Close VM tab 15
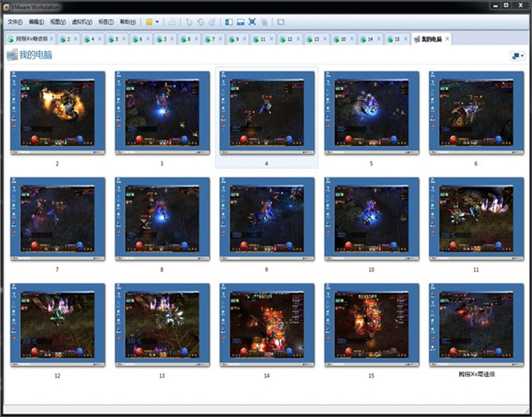This screenshot has height=417, width=532. tap(406, 39)
